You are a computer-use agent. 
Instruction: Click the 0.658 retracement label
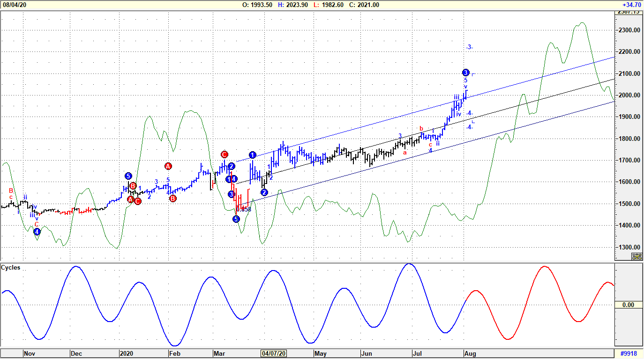tap(244, 209)
